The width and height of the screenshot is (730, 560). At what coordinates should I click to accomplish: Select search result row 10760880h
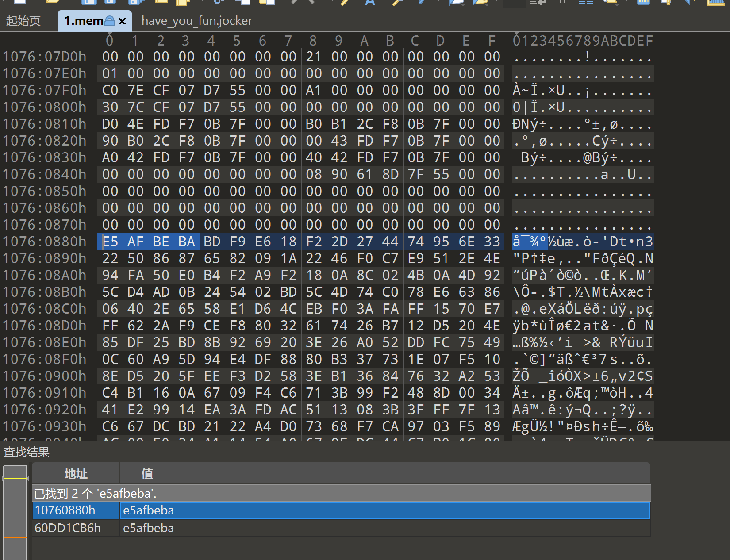click(341, 510)
